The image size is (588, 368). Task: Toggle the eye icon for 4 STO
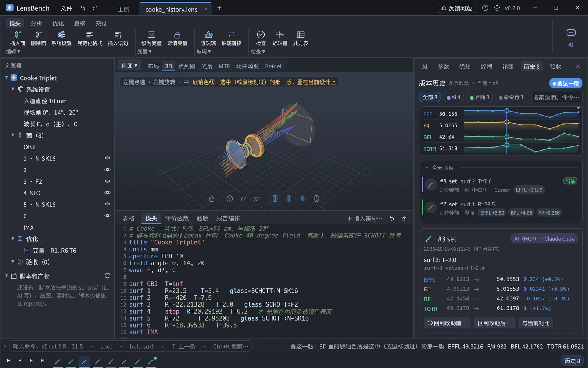tap(107, 192)
